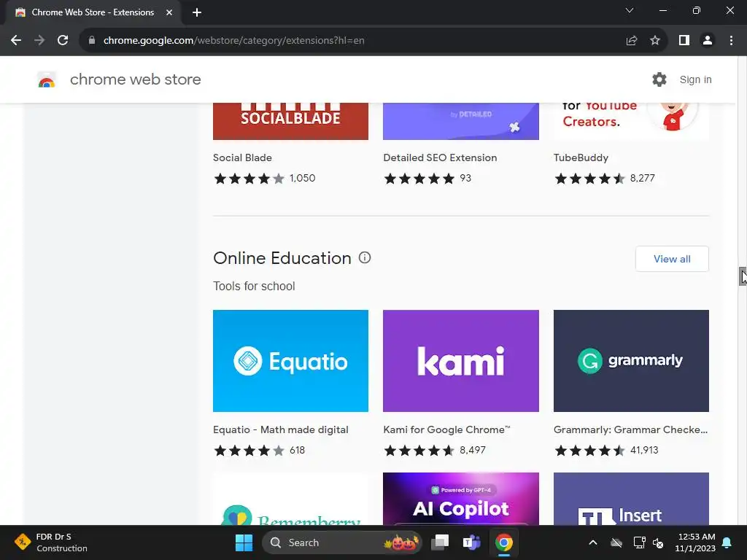Open Chrome's three-dot menu

click(x=731, y=41)
